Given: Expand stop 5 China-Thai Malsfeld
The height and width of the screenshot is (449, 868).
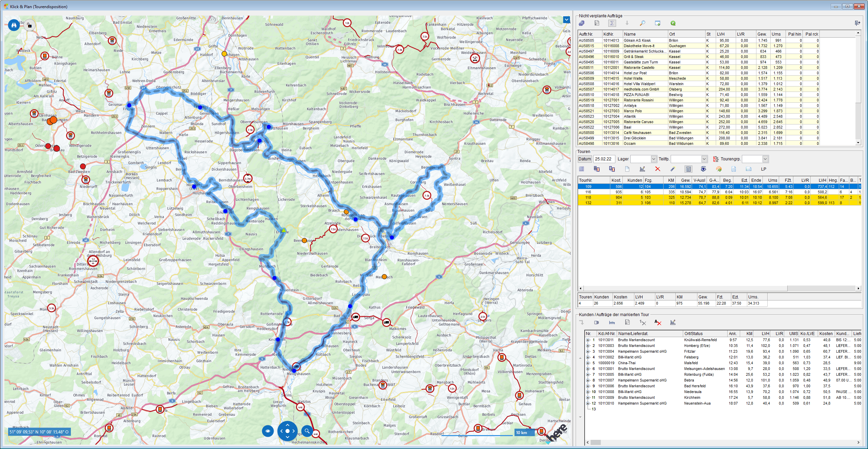Looking at the screenshot, I should [x=588, y=363].
